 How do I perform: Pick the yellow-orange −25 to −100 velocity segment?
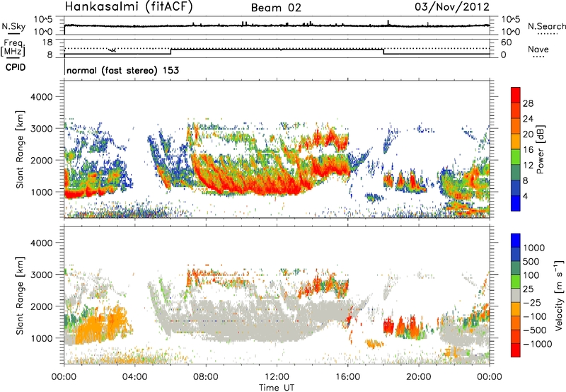516,309
